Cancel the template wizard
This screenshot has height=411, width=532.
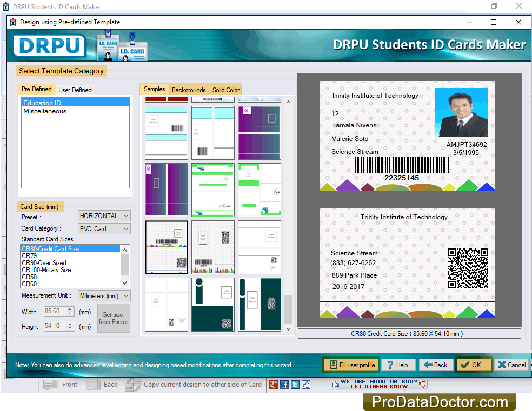click(x=511, y=365)
